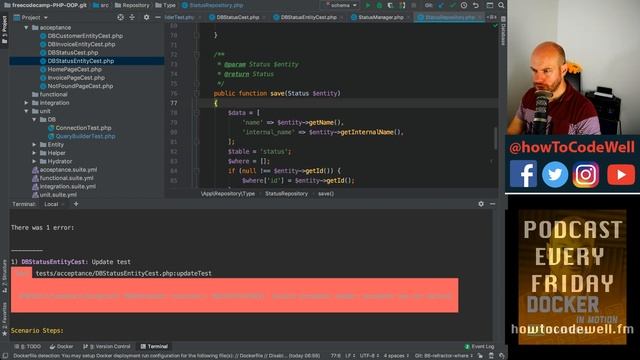Open the Version Control tool window
The width and height of the screenshot is (640, 360).
(x=107, y=347)
